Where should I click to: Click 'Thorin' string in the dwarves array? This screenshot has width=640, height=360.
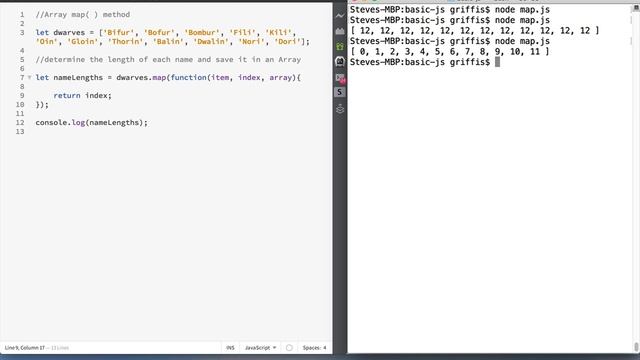point(125,42)
